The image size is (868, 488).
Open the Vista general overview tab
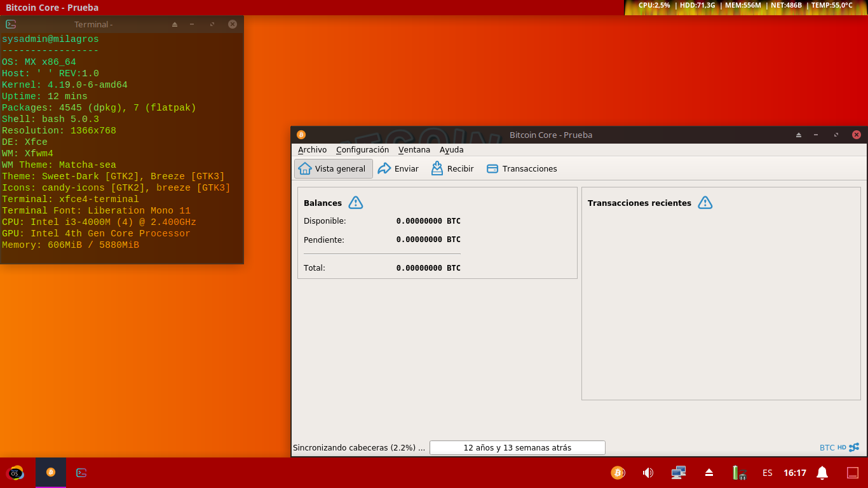[333, 169]
